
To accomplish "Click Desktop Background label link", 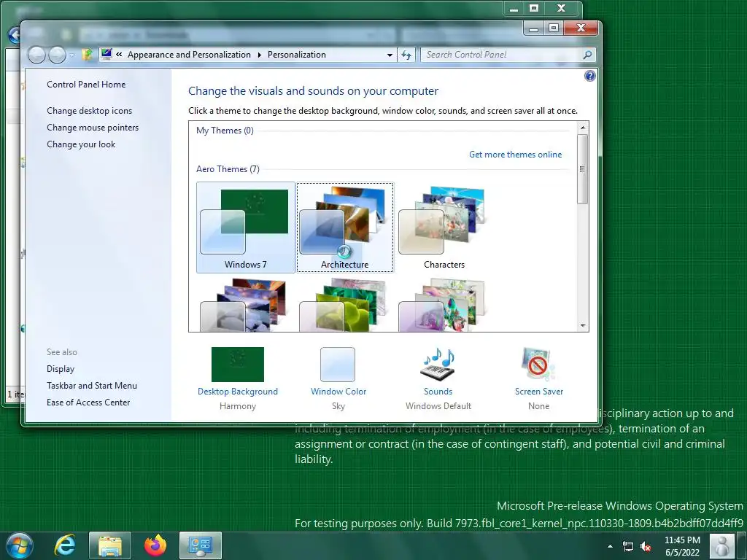I will click(x=237, y=392).
